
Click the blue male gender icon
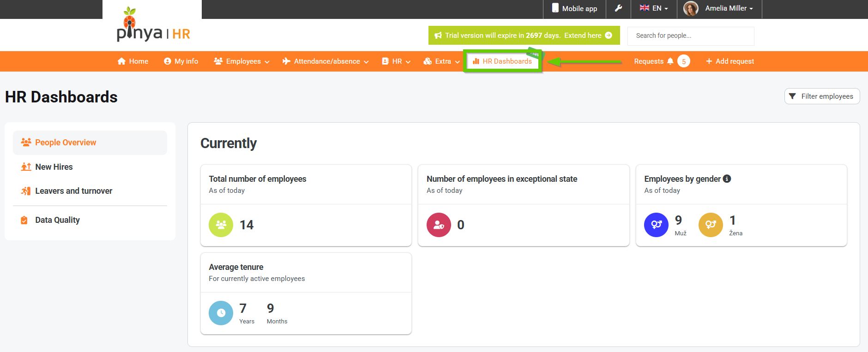656,225
